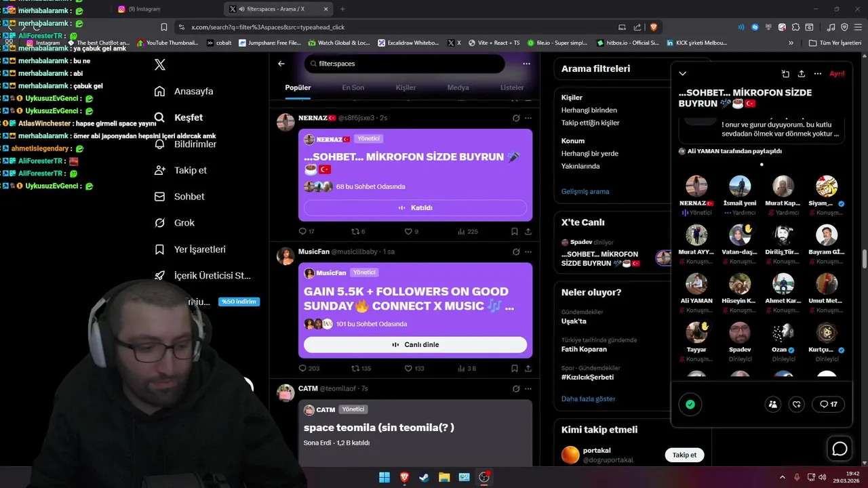Click the filter:spaces search field
This screenshot has height=488, width=868.
point(404,64)
